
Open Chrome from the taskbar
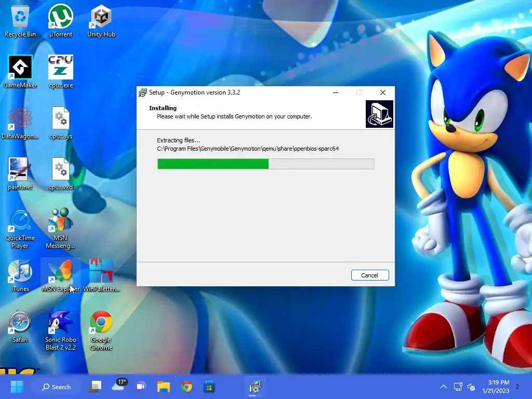click(187, 387)
